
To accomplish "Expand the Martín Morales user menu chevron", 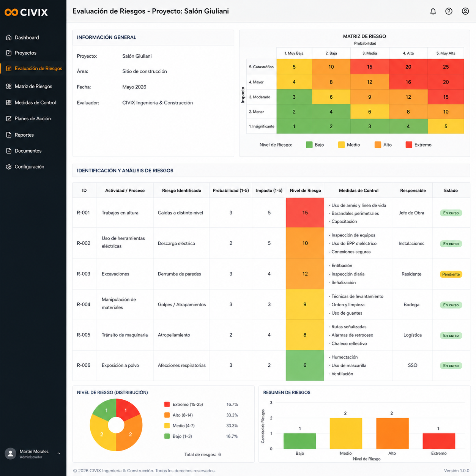I will click(58, 453).
